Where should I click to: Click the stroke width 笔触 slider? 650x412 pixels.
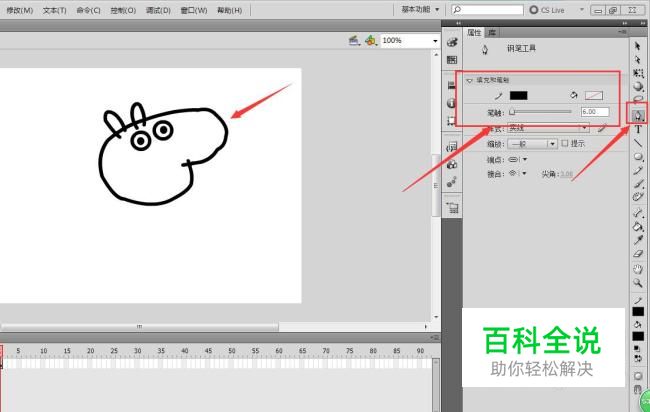[x=541, y=112]
